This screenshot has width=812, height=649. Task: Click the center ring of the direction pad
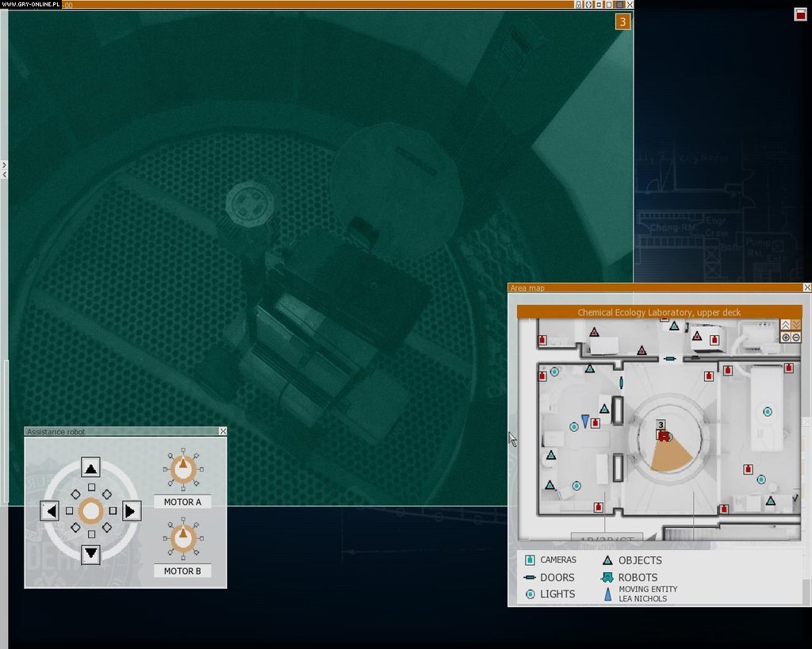[91, 511]
